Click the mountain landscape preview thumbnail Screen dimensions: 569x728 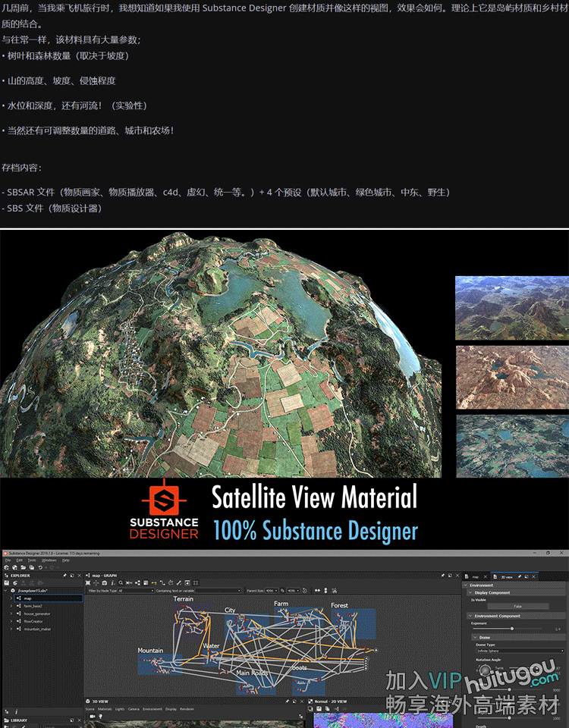[x=512, y=308]
